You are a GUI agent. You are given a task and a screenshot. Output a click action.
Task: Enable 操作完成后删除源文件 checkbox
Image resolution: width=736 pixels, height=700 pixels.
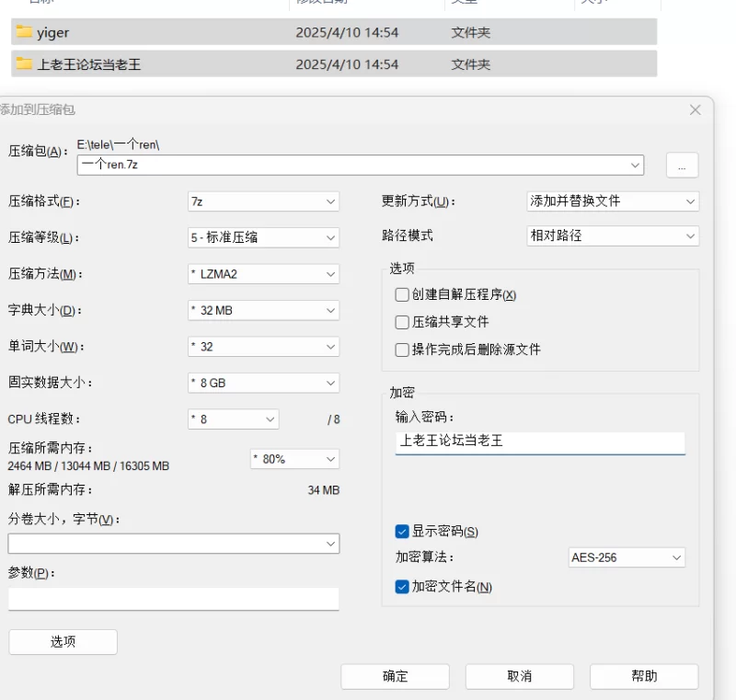click(x=402, y=350)
